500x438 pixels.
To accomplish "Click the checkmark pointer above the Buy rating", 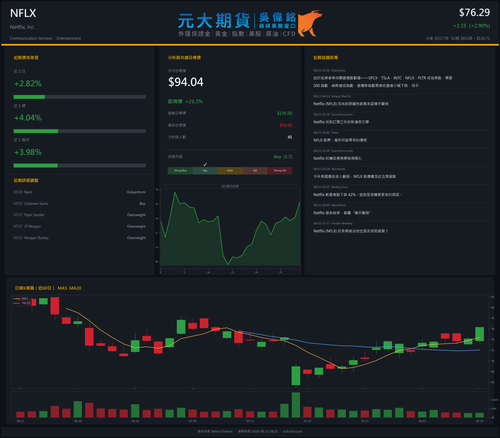I will click(205, 164).
